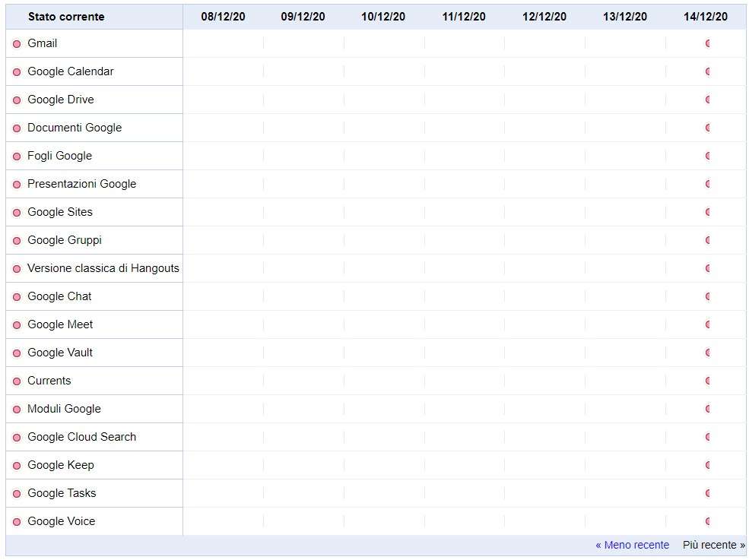Open the Gmail outage marker on 14/12/20
Image resolution: width=749 pixels, height=560 pixels.
click(x=707, y=43)
